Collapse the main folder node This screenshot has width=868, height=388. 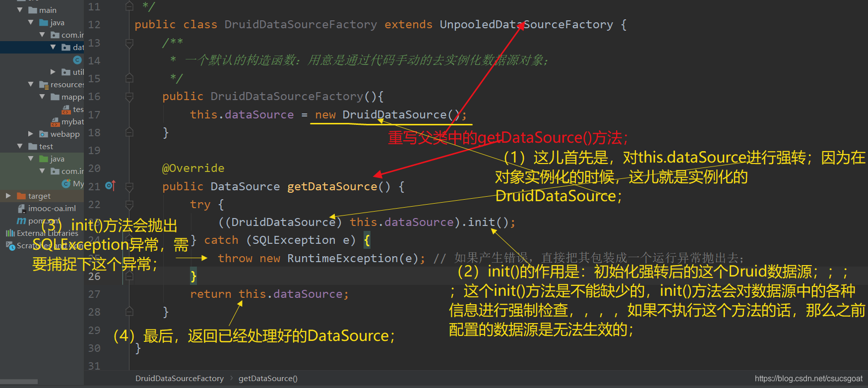click(x=20, y=10)
